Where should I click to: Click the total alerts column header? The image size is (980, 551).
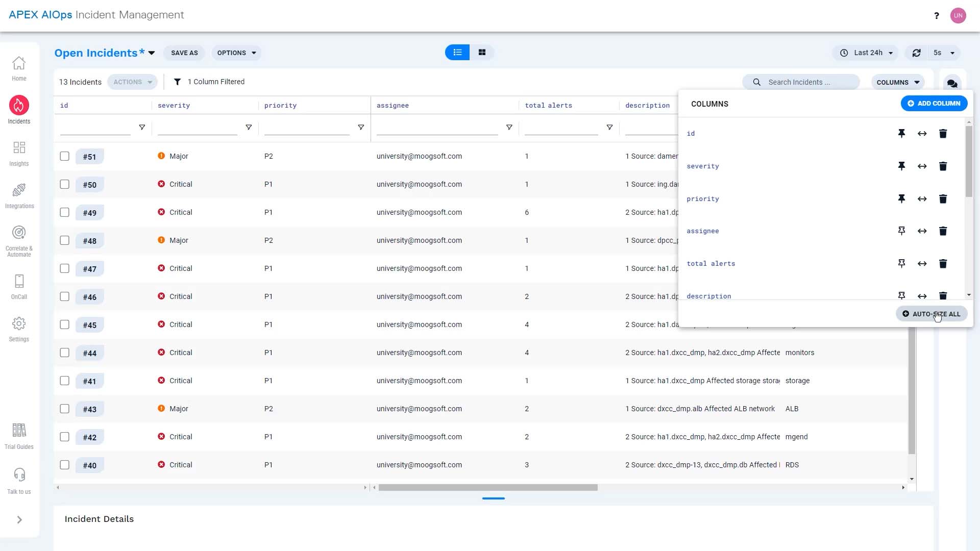coord(548,106)
